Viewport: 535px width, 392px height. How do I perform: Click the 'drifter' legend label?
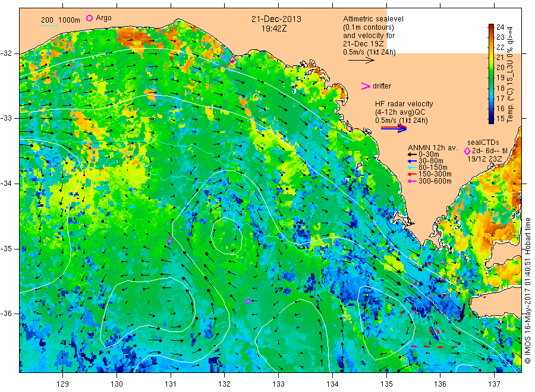(382, 86)
